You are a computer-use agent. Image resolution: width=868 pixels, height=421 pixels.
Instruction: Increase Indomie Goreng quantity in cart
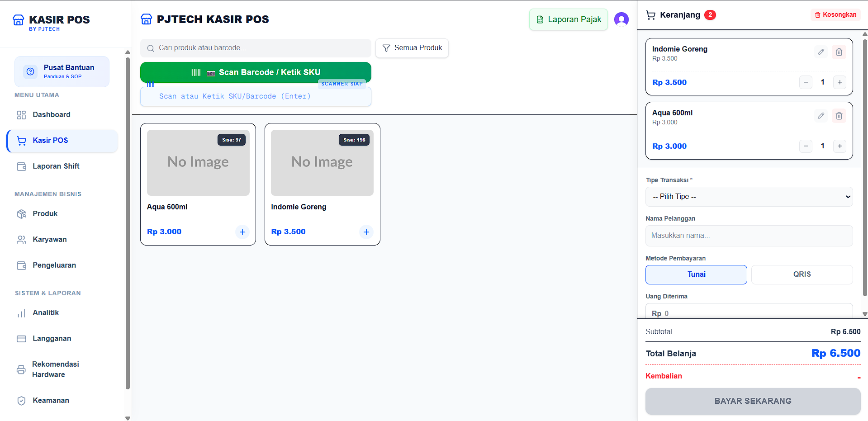pos(840,82)
